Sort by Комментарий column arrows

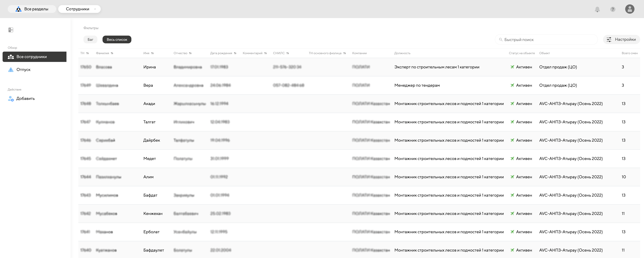point(265,53)
